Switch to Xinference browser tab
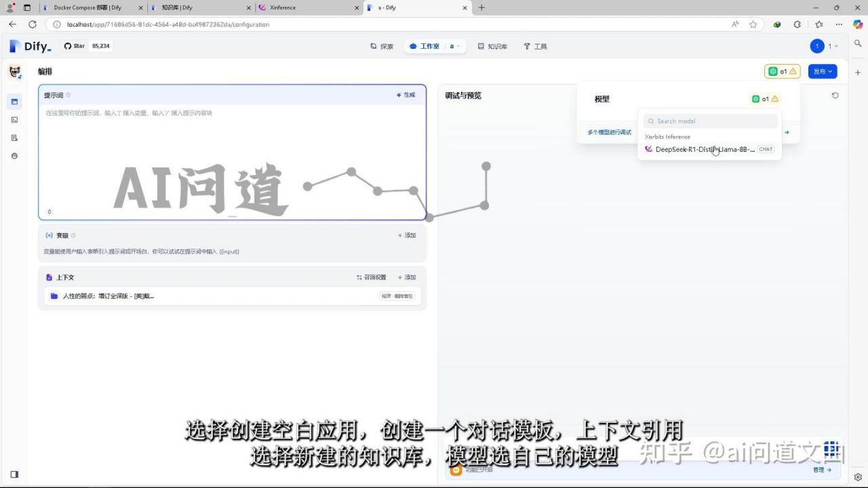Image resolution: width=868 pixels, height=488 pixels. tap(309, 7)
